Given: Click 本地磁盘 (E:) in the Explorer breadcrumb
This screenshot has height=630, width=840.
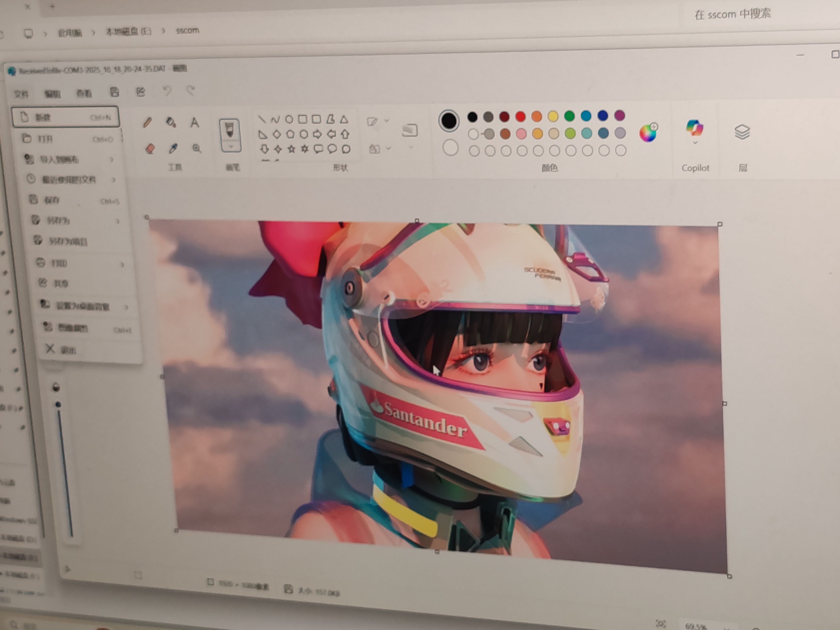Looking at the screenshot, I should pos(129,31).
